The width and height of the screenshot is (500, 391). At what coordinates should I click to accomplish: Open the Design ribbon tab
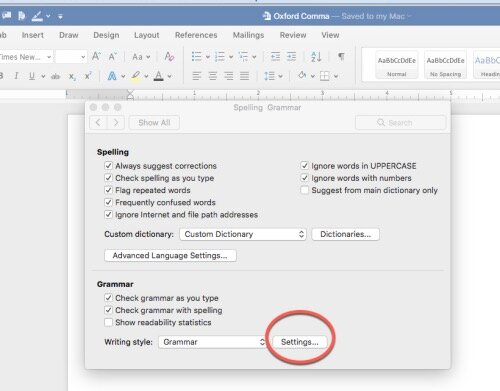[x=106, y=35]
